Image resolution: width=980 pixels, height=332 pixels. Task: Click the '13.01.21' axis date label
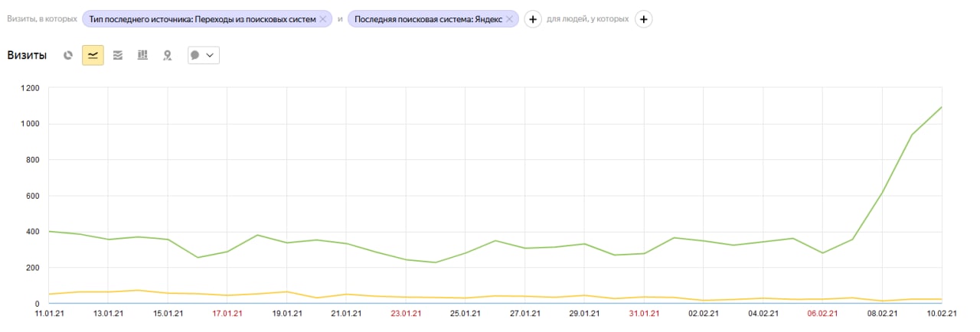pyautogui.click(x=108, y=313)
